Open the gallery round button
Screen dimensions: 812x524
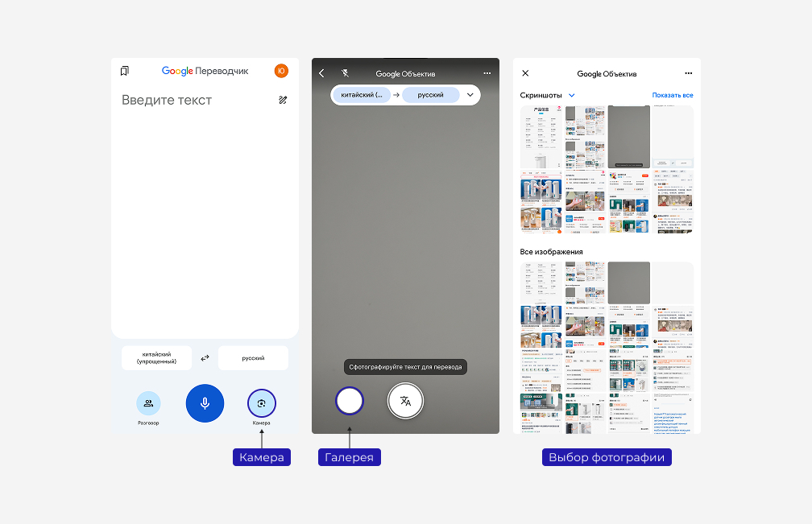coord(350,401)
